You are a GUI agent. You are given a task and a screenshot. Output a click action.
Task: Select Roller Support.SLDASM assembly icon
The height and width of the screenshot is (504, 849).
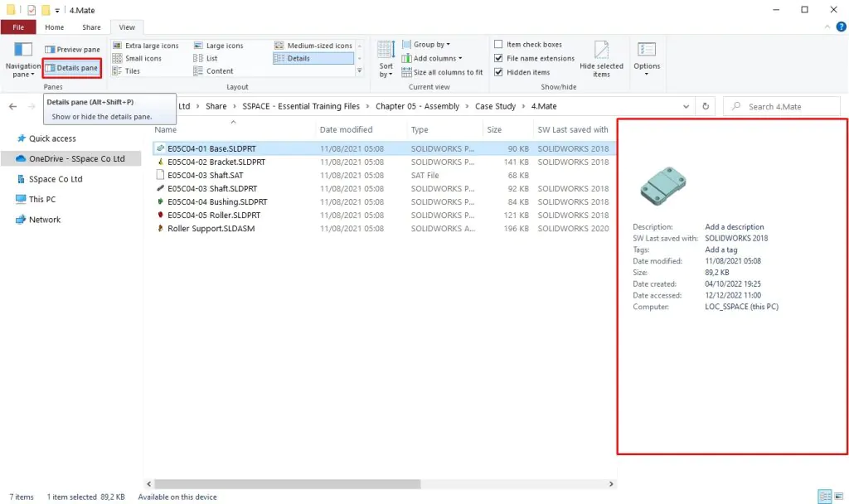tap(160, 229)
